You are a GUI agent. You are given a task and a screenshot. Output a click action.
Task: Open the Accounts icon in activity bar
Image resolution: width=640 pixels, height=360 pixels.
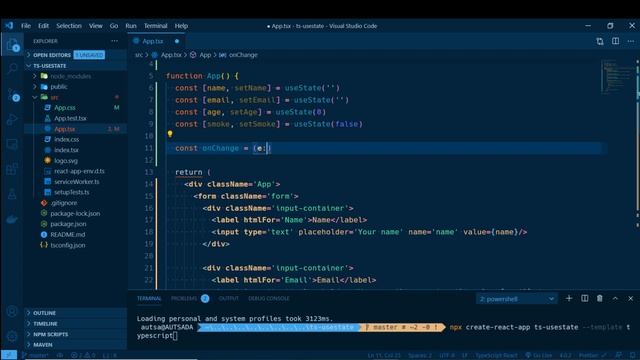click(12, 311)
